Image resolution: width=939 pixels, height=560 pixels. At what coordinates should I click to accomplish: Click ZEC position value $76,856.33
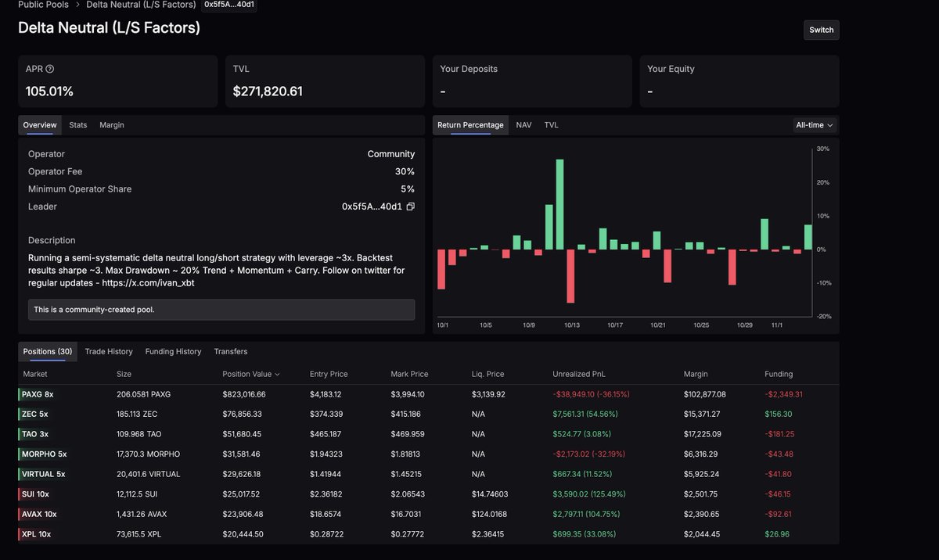(242, 414)
